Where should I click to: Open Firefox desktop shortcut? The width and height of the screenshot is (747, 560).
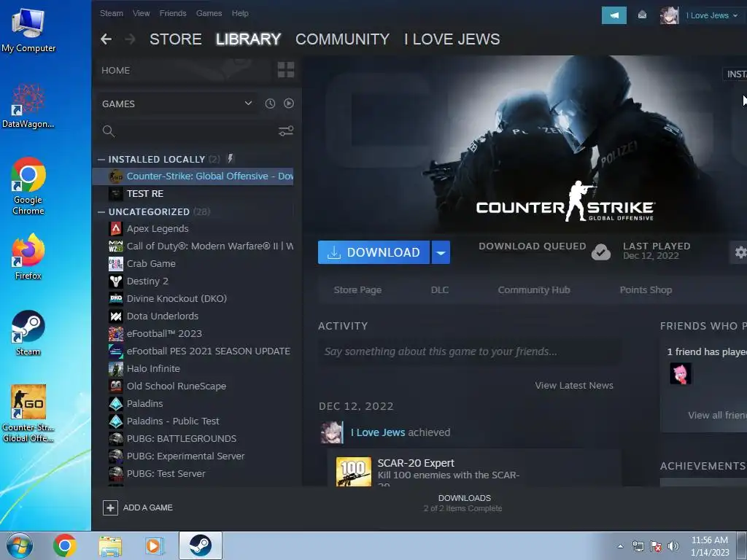coord(28,257)
